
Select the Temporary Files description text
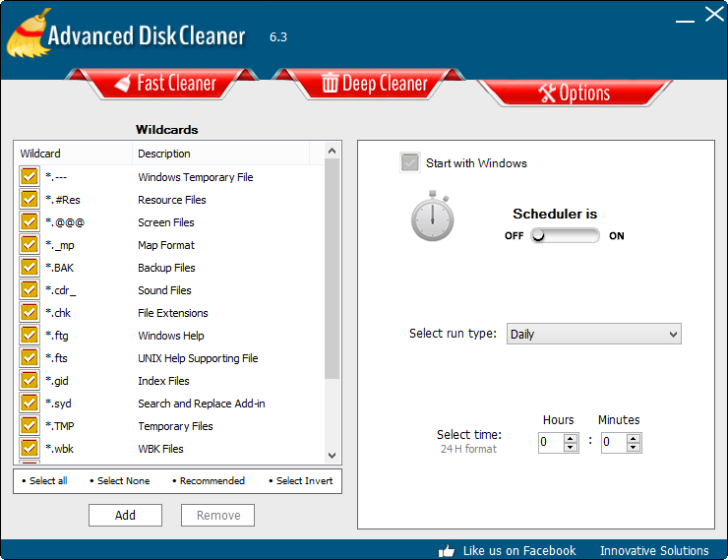175,426
